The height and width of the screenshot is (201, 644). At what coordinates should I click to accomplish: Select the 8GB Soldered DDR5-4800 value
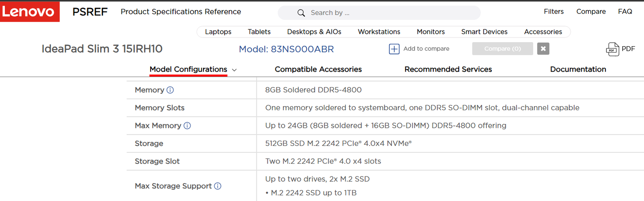pos(313,90)
